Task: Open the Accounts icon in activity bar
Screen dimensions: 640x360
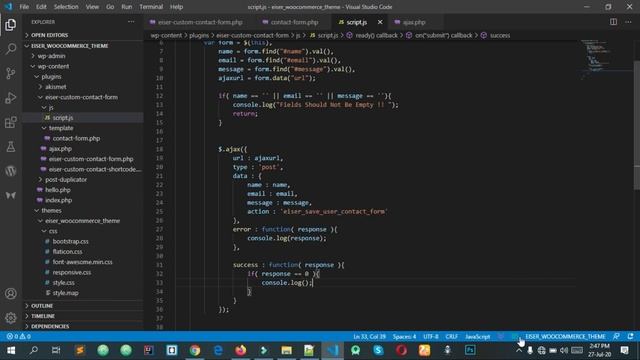Action: click(11, 293)
